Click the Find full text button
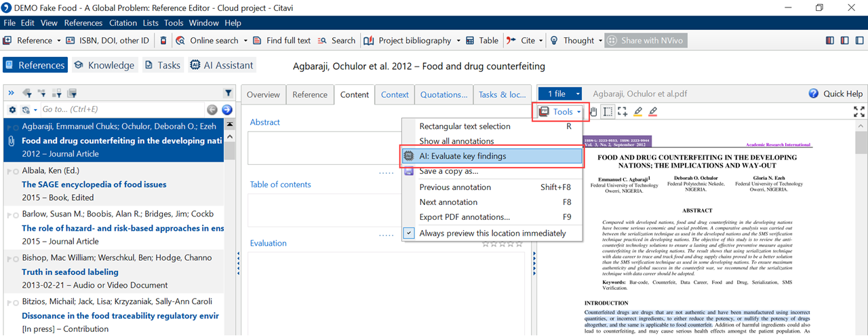Screen dimensions: 868x336 281,41
